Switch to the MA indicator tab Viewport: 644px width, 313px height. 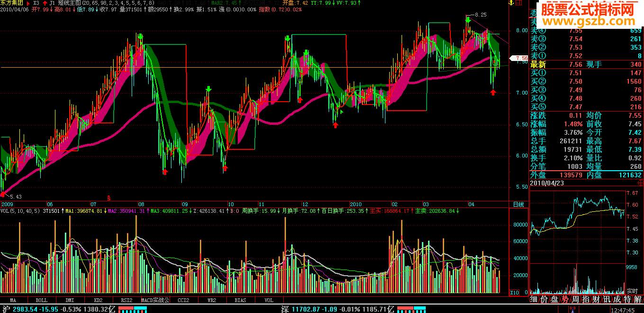point(13,300)
